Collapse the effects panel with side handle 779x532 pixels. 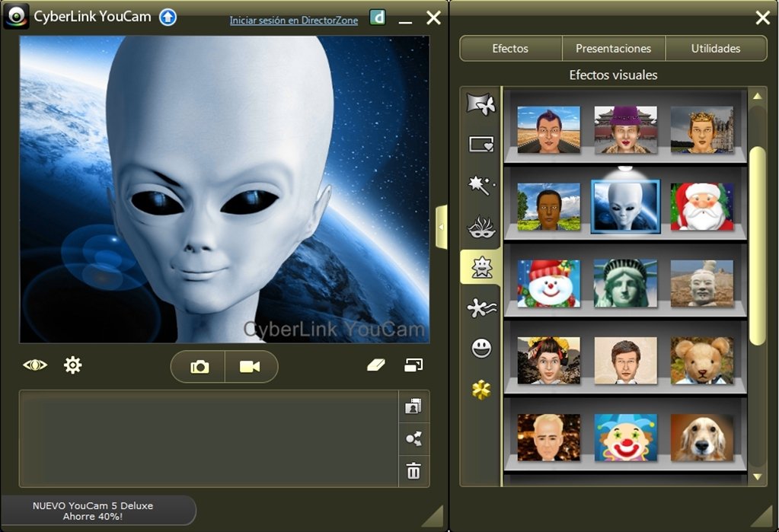[441, 227]
